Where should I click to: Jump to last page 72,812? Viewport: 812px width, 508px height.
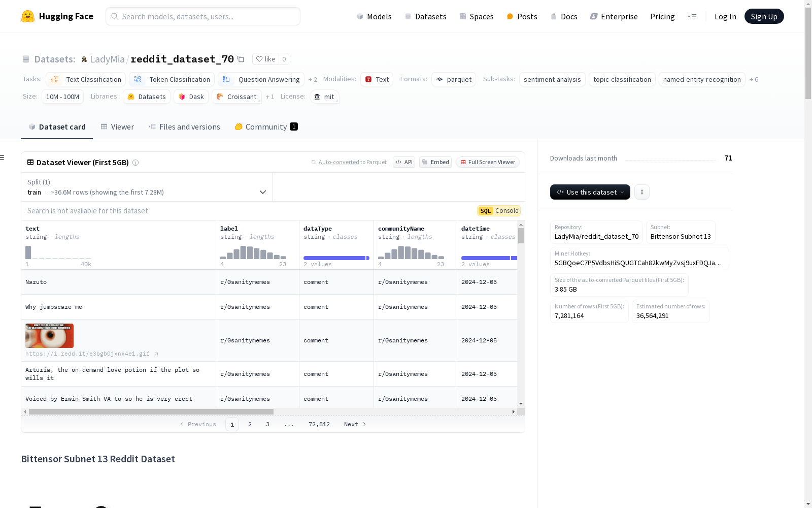[319, 424]
